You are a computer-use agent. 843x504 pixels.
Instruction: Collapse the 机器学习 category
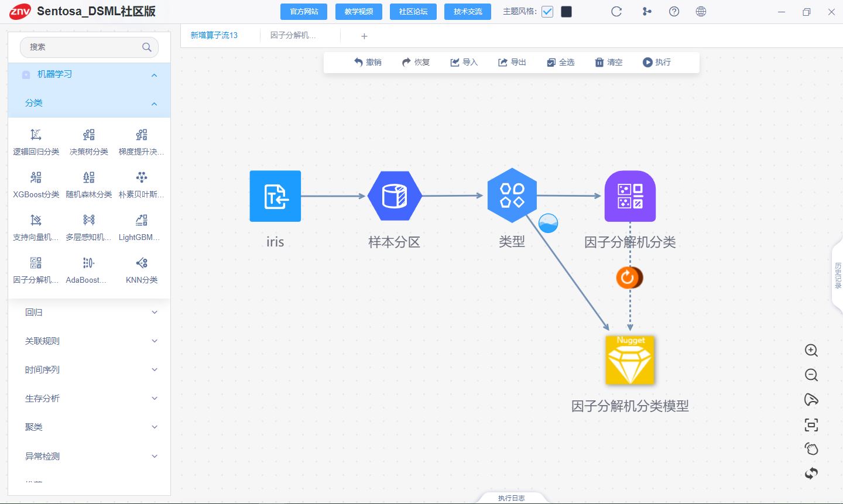coord(154,75)
